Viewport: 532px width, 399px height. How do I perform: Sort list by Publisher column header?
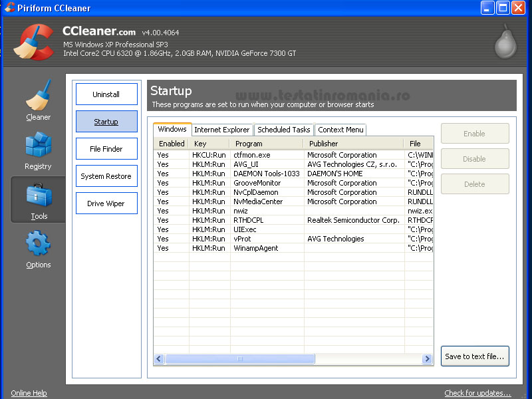pyautogui.click(x=352, y=144)
